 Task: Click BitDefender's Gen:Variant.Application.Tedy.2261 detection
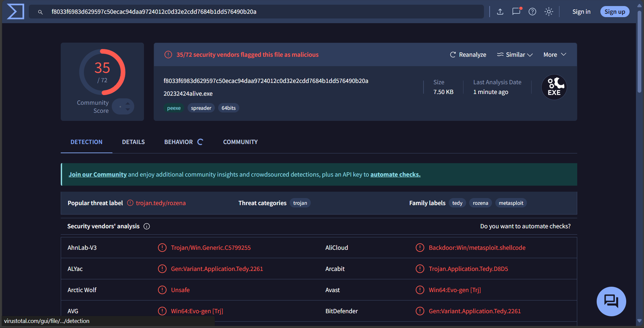(475, 311)
